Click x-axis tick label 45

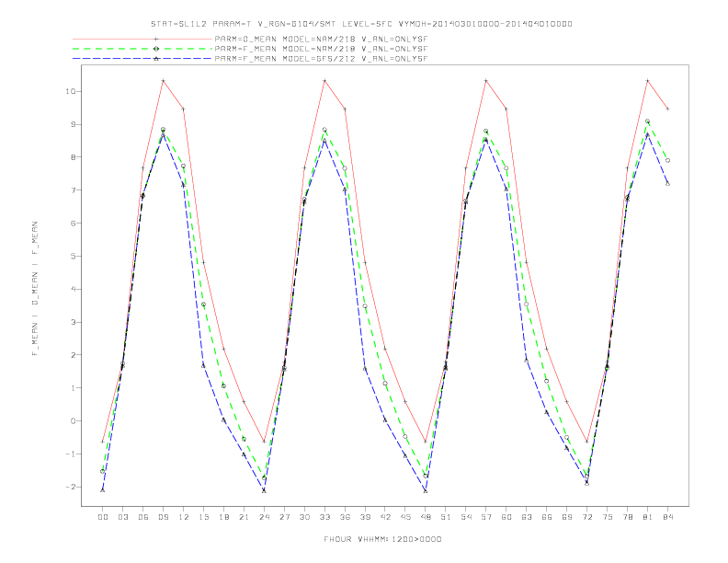[x=405, y=517]
